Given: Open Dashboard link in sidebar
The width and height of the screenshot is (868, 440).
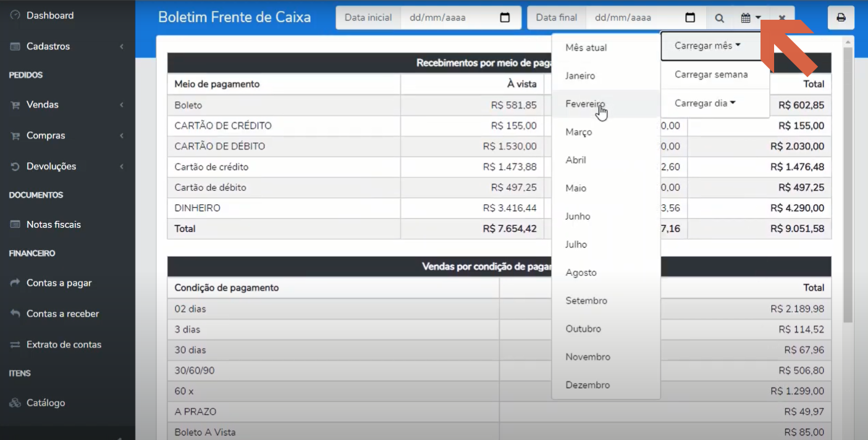Looking at the screenshot, I should pos(50,15).
